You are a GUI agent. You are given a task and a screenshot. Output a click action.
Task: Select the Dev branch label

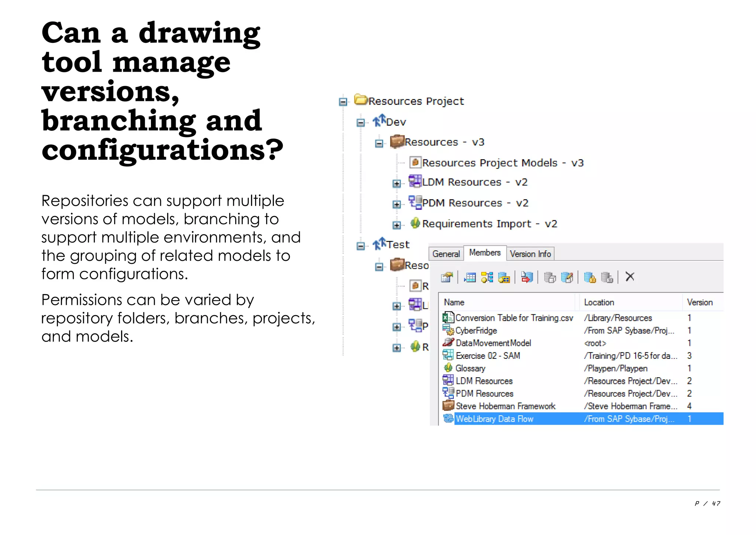pyautogui.click(x=396, y=122)
